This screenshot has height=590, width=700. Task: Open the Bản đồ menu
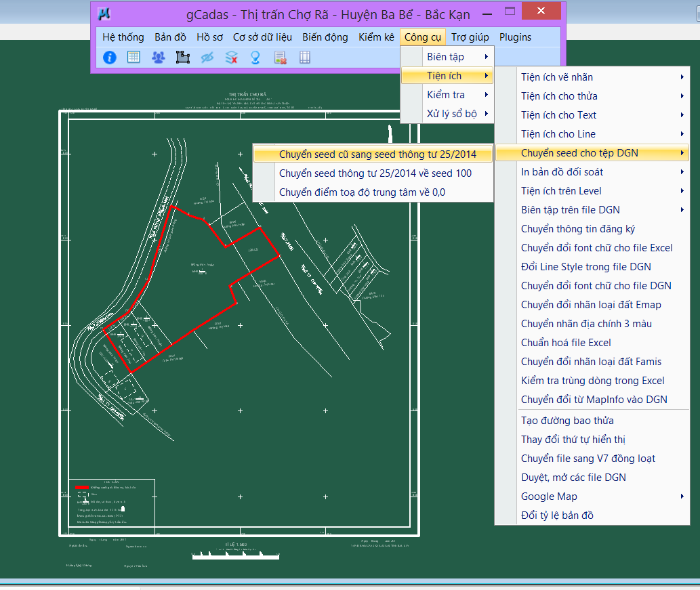pos(170,37)
